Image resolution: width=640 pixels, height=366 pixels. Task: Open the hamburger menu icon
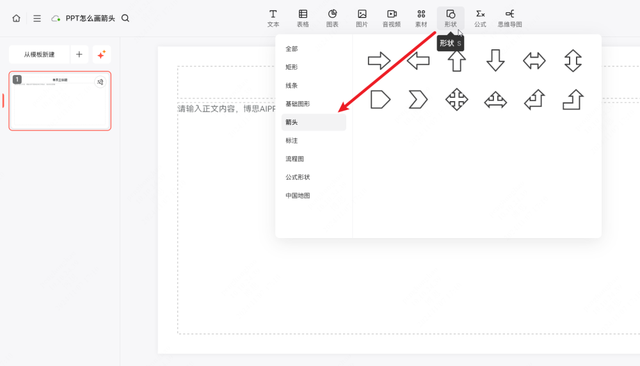click(x=37, y=18)
